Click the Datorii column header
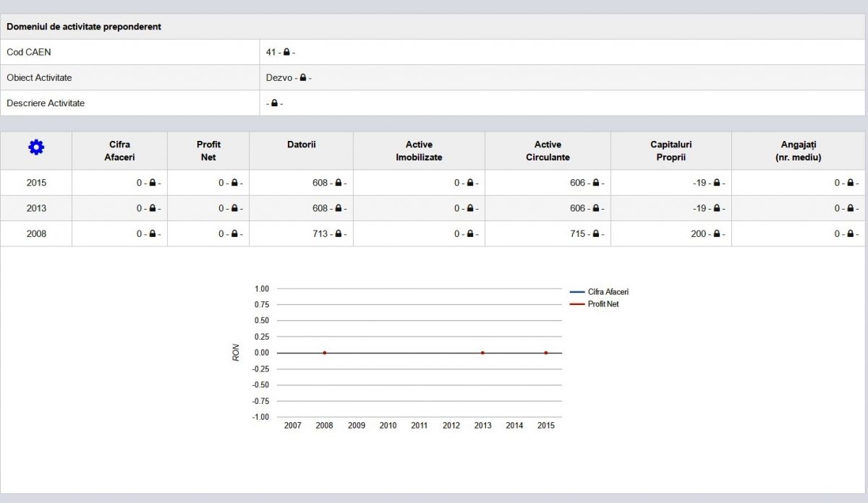The image size is (868, 503). click(301, 145)
